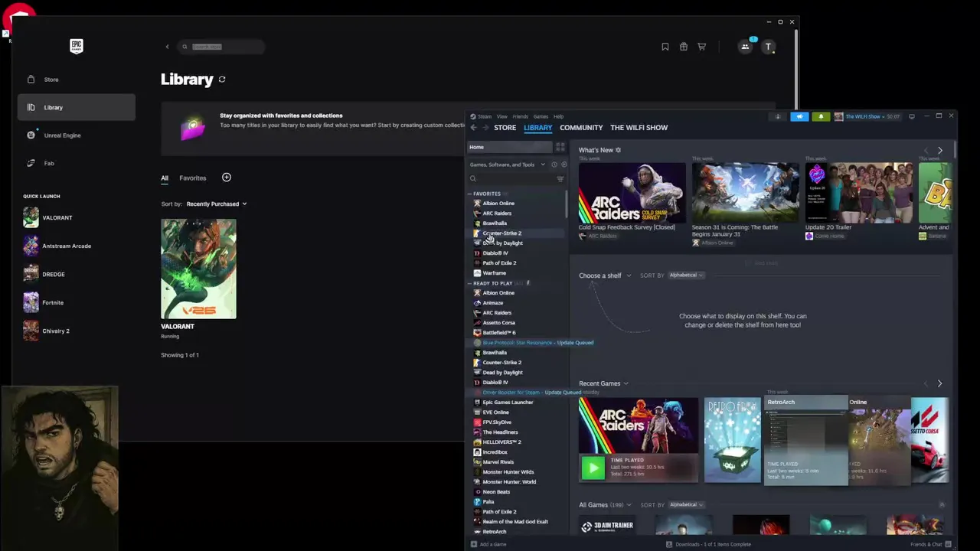Click Steam forward navigation arrow

pos(485,128)
